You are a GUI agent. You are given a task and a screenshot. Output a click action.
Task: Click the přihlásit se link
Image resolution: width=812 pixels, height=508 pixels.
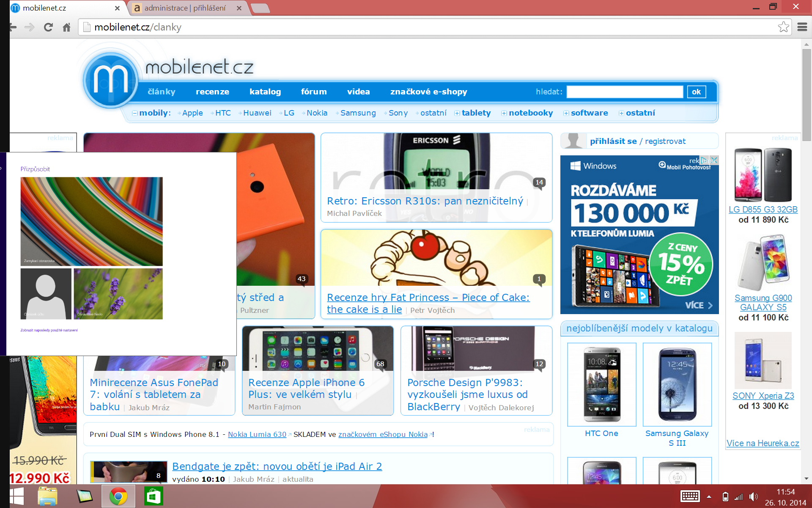[613, 141]
